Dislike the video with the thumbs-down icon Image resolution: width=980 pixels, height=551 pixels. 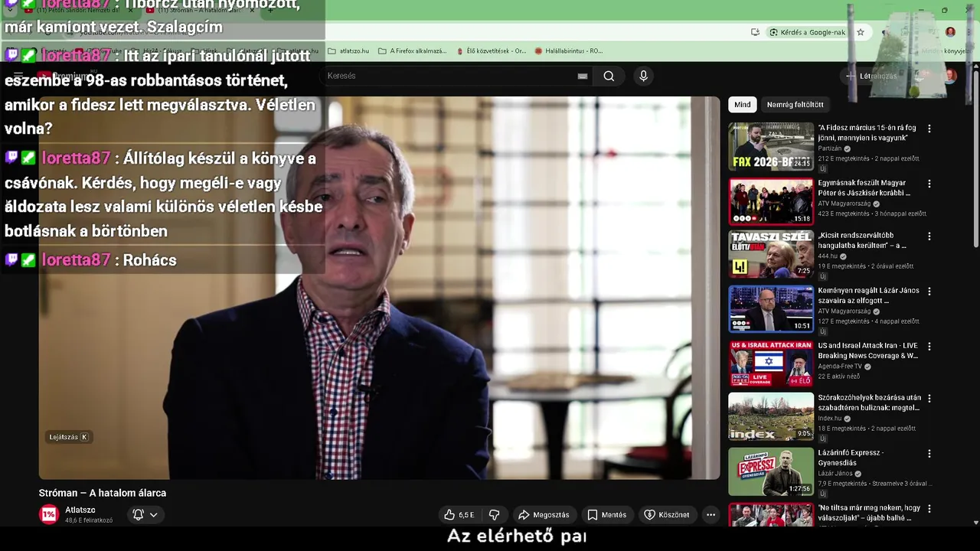coord(495,515)
